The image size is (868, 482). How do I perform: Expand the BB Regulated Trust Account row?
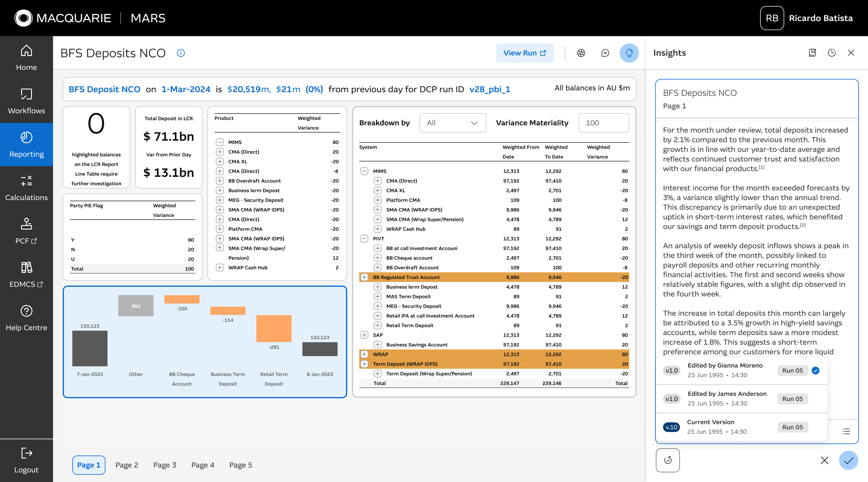(x=364, y=277)
